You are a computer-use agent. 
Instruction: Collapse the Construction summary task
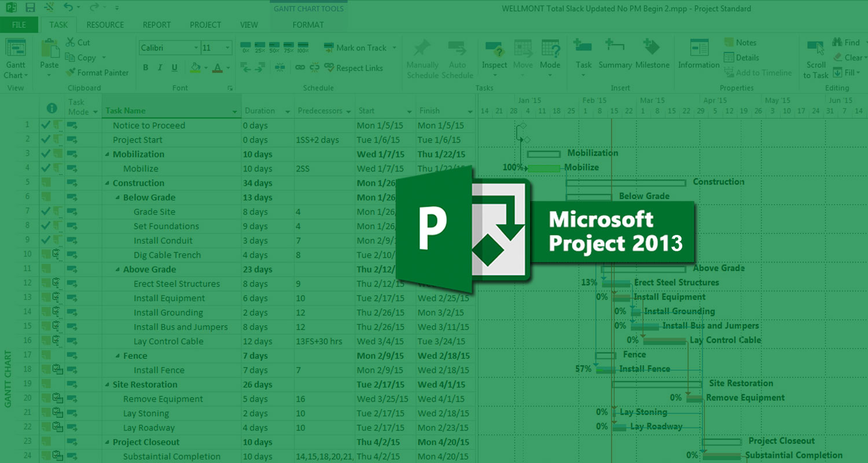tap(107, 183)
